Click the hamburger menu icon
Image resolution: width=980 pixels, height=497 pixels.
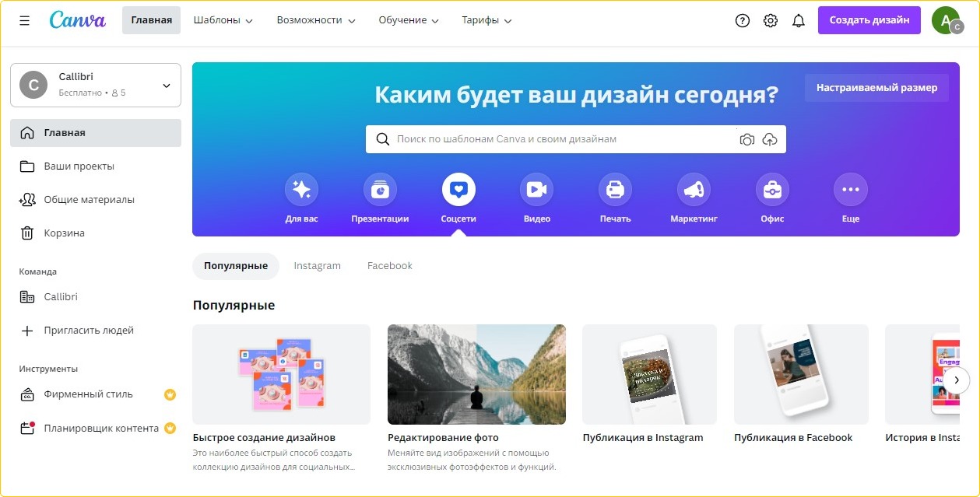click(x=24, y=20)
